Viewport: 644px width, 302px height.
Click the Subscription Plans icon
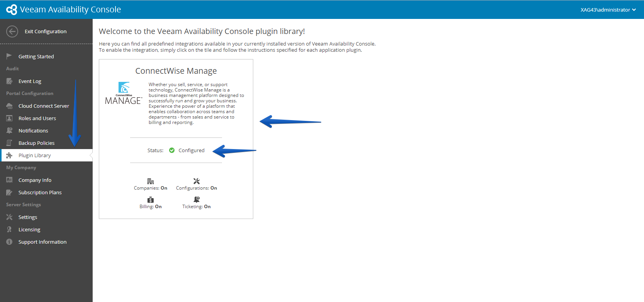9,192
